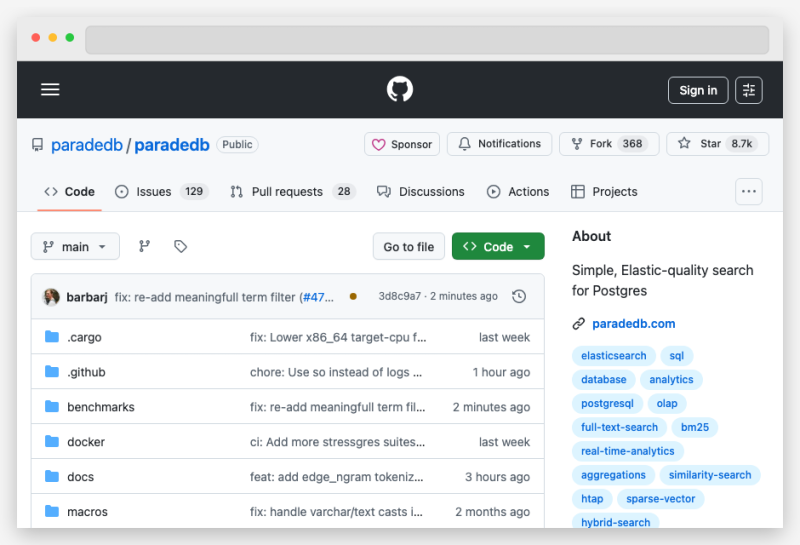This screenshot has width=800, height=545.
Task: Click the notifications bell icon
Action: click(464, 144)
